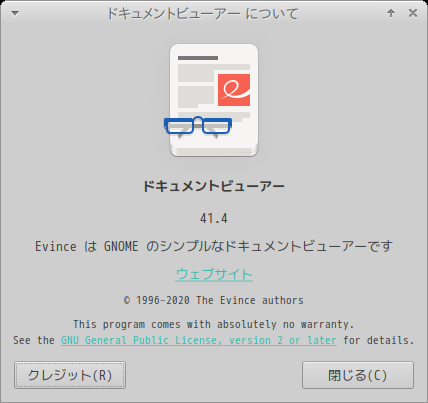Click the クレジット(R) button
This screenshot has height=403, width=428.
[x=70, y=375]
